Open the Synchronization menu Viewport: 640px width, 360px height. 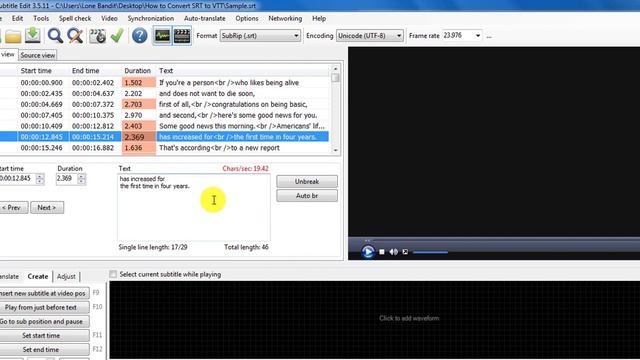(151, 18)
